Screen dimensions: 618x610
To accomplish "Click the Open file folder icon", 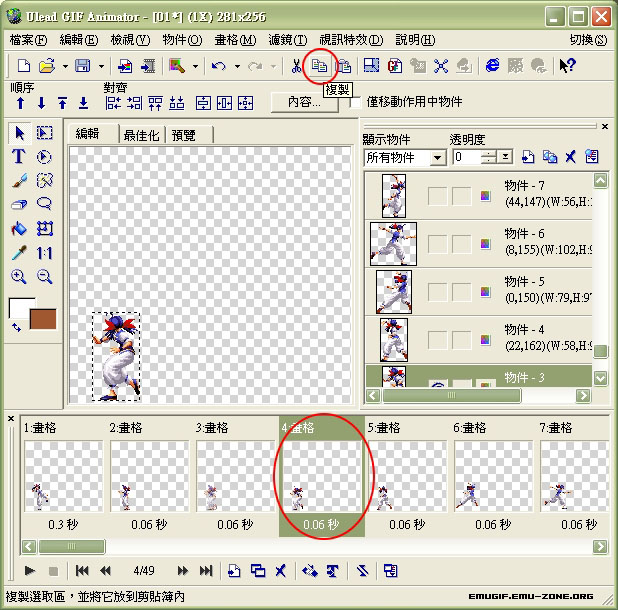I will pos(47,66).
